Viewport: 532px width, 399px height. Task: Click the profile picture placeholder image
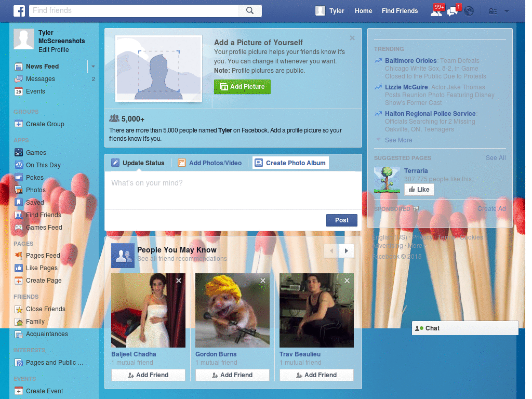click(159, 69)
